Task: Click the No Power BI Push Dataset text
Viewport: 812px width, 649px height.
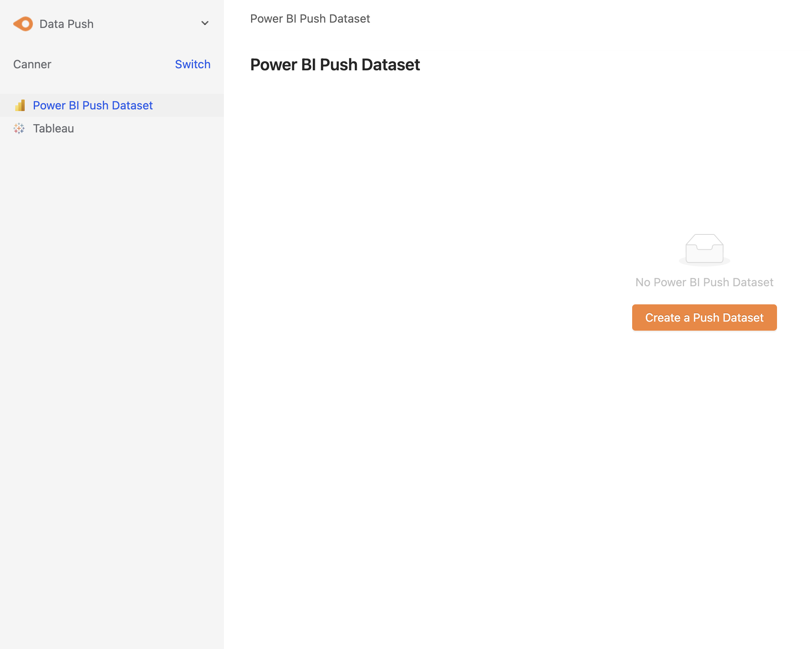Action: pos(704,282)
